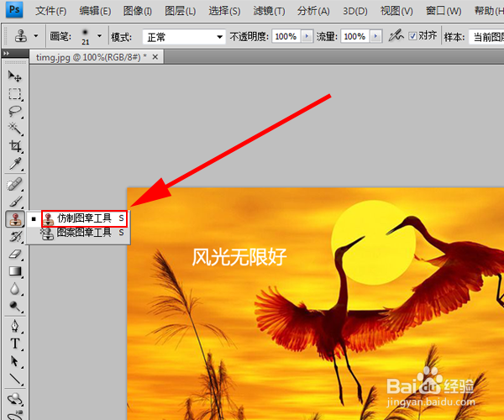The width and height of the screenshot is (504, 420).
Task: Select the Lasso tool
Action: 14,112
